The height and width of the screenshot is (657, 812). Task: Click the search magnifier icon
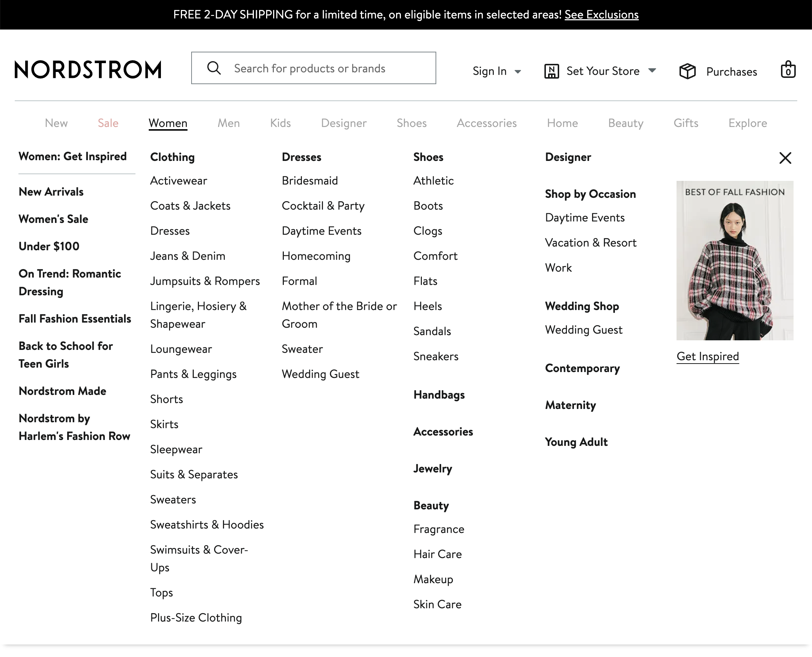(214, 68)
